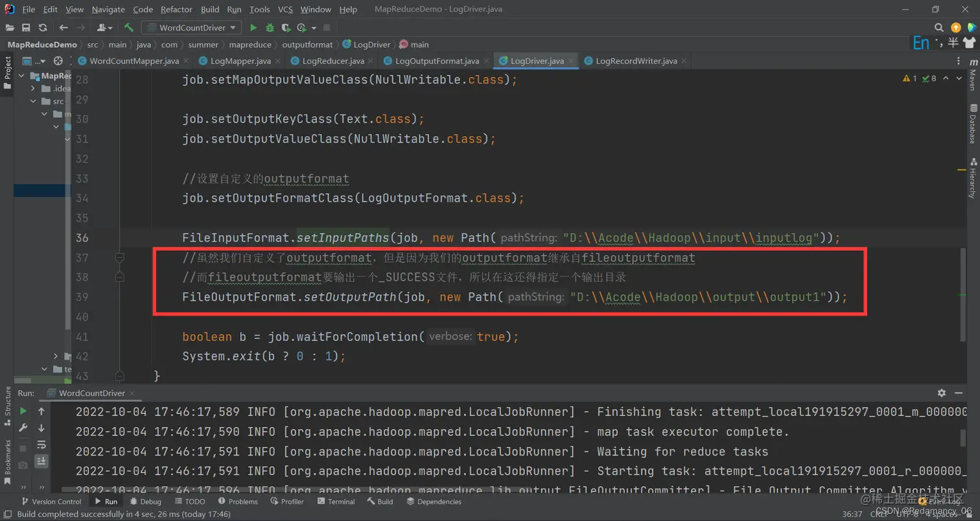Switch to the LogRecordWriter.java tab
The width and height of the screenshot is (980, 521).
[x=636, y=61]
